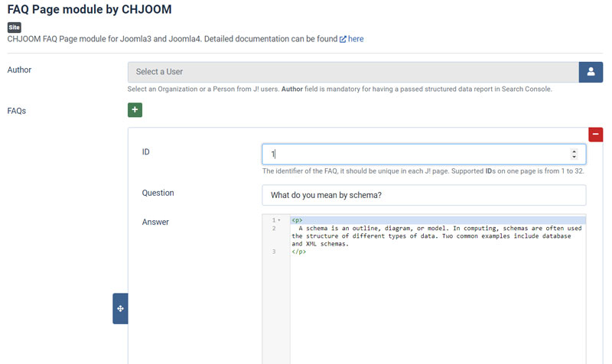
Task: Open the external link icon beside here
Action: click(343, 39)
